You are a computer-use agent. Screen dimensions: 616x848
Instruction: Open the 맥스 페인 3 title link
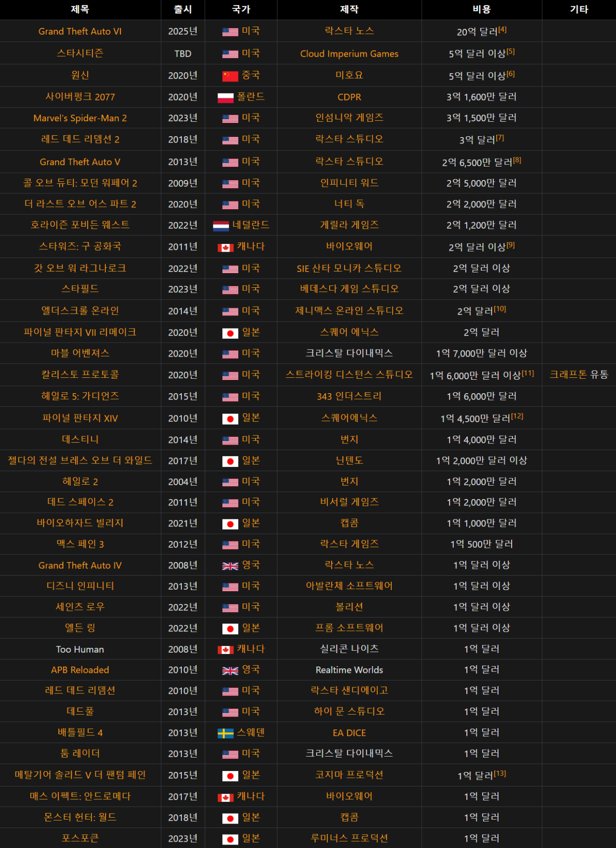80,544
